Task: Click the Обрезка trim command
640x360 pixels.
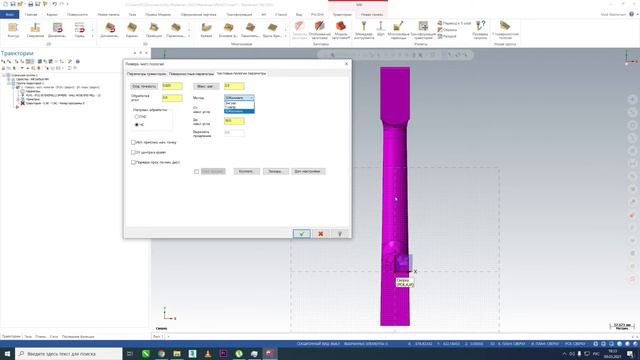Action: 447,30
